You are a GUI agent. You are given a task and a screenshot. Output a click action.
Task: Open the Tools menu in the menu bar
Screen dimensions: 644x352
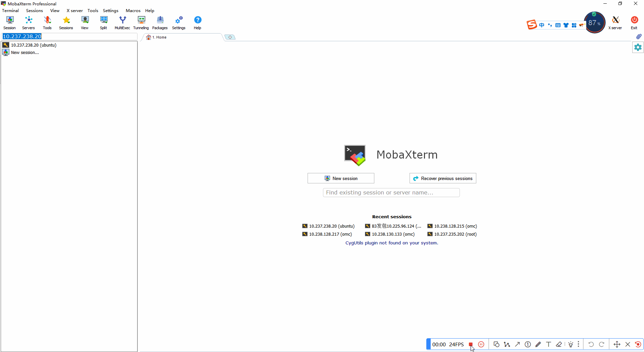point(93,11)
